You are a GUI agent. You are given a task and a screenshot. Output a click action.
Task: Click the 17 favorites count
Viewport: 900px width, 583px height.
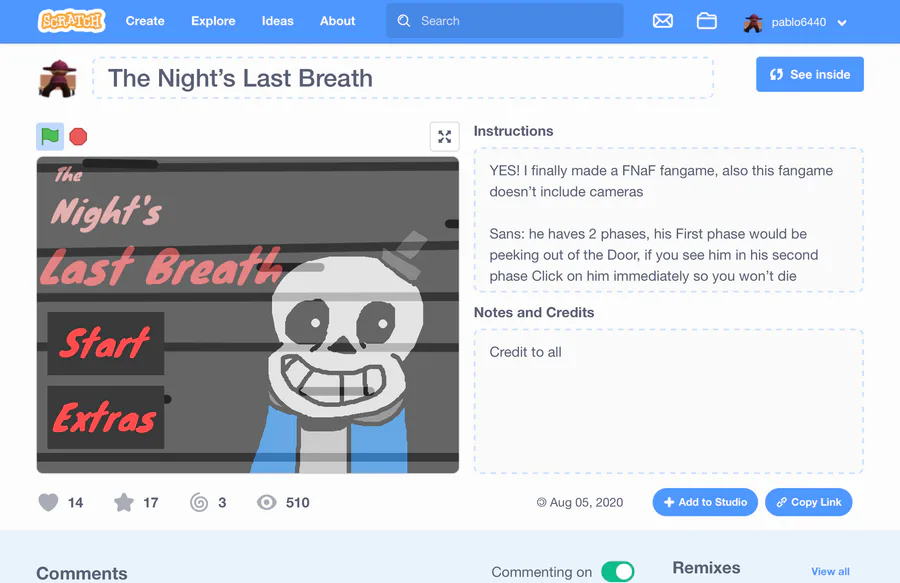pos(150,503)
